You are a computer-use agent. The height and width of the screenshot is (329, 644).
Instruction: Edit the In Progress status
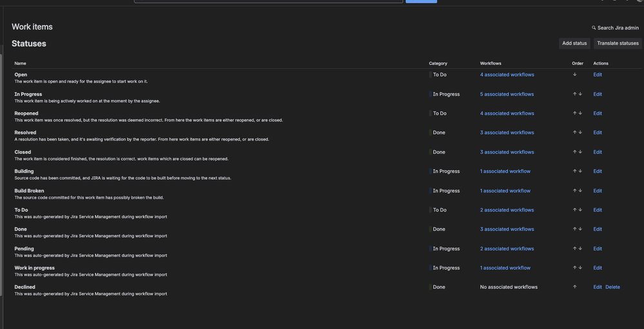click(598, 94)
